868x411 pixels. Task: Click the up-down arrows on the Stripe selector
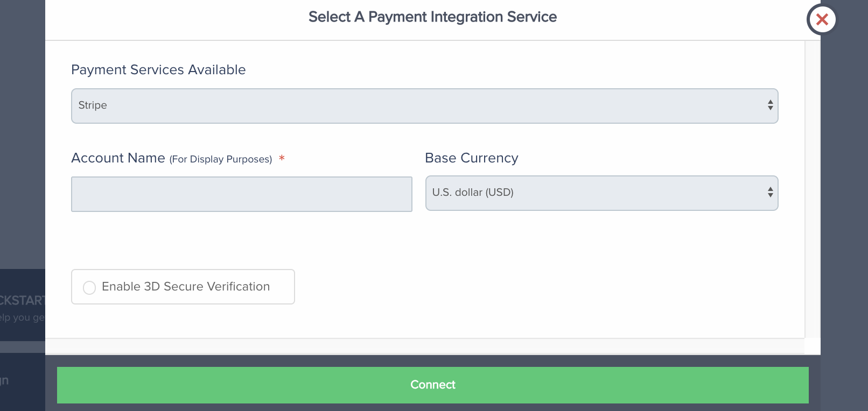(x=771, y=105)
